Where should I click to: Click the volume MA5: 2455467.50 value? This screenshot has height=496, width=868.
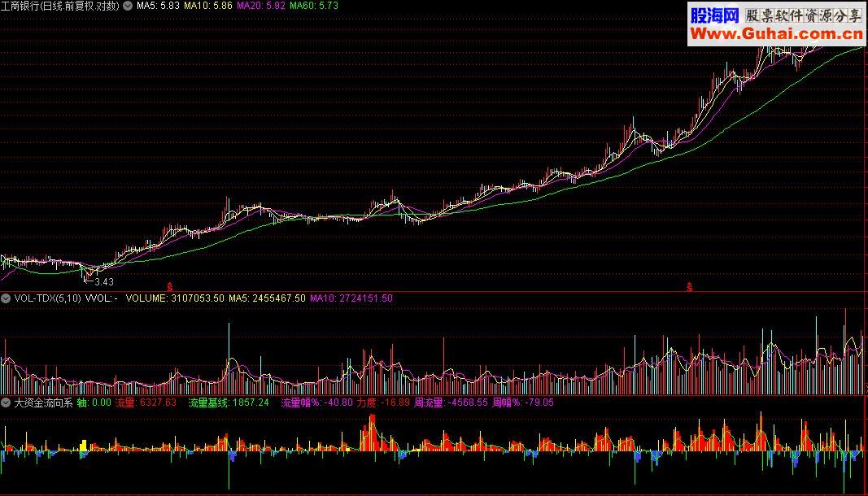coord(267,298)
